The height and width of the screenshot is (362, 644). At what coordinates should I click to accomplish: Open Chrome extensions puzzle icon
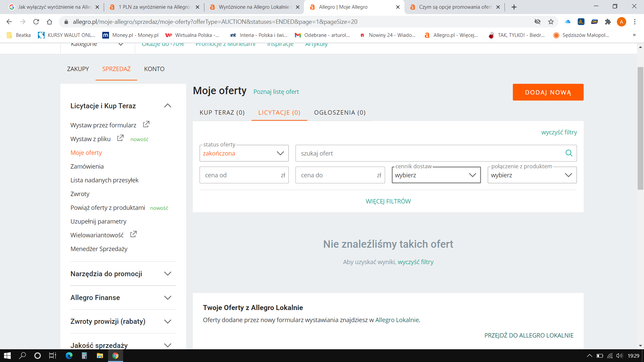(x=608, y=22)
